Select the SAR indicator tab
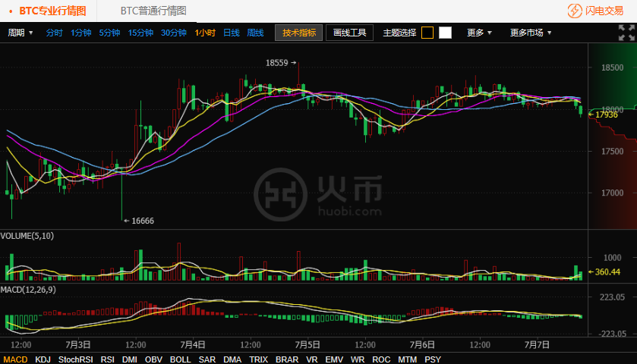This screenshot has height=364, width=637. click(207, 359)
